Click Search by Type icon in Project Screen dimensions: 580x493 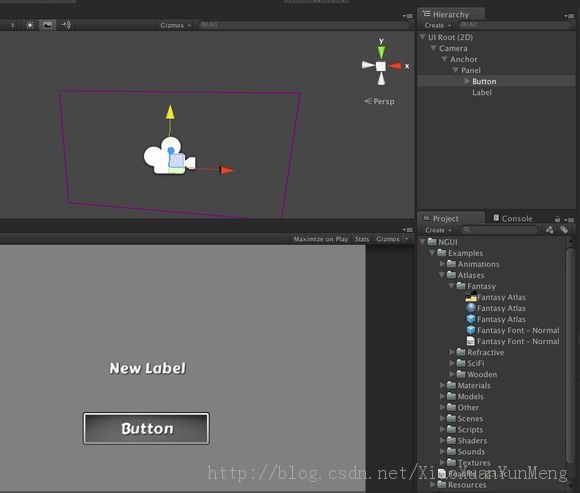pyautogui.click(x=550, y=230)
